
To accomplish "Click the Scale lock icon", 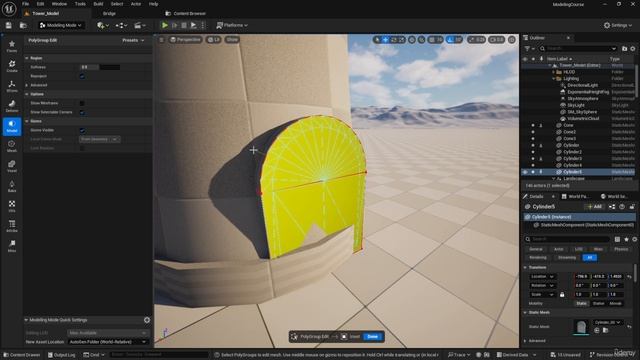I will 562,294.
